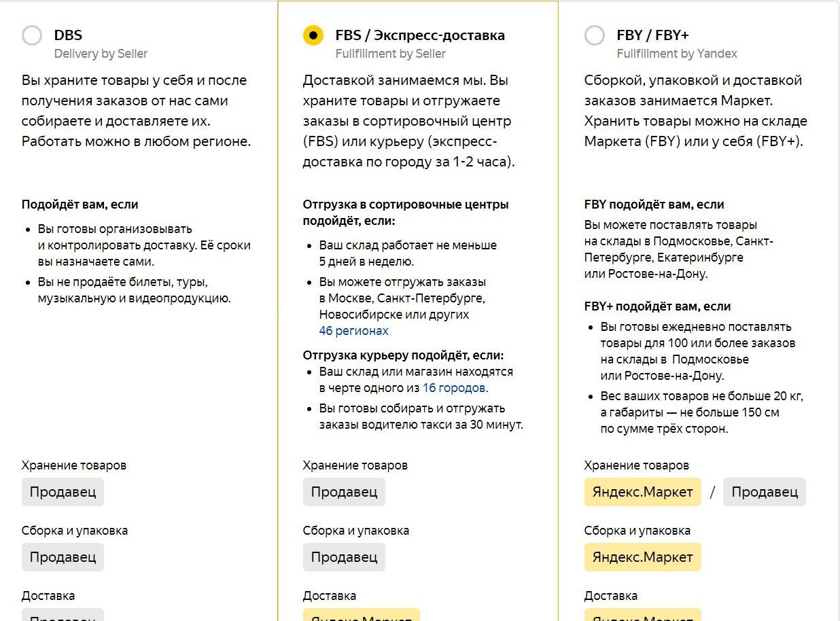The height and width of the screenshot is (621, 840).
Task: Click Продавец tag in FBY Хранение товаров
Action: click(765, 492)
